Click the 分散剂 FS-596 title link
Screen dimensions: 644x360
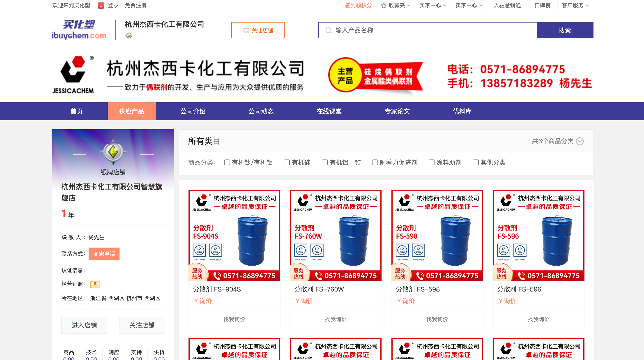pos(519,289)
